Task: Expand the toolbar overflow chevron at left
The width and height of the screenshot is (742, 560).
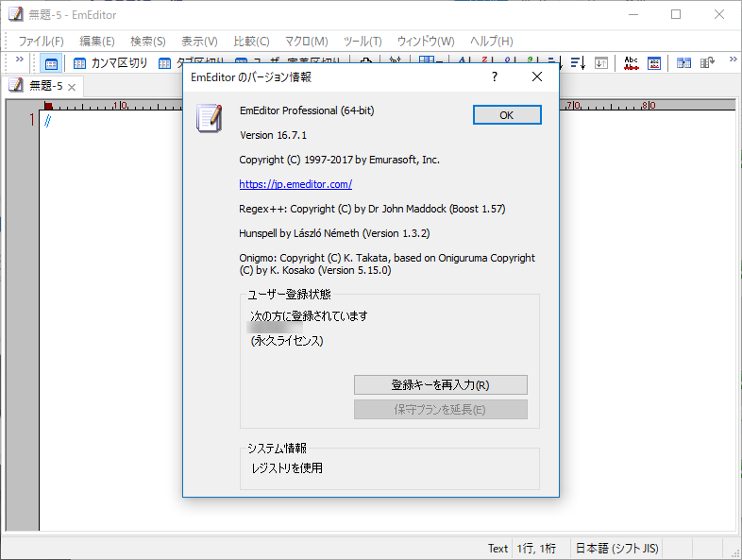Action: (x=20, y=59)
